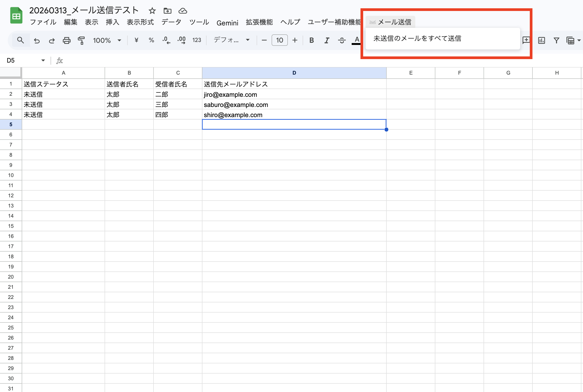Select the paint format roller tool

tap(81, 40)
